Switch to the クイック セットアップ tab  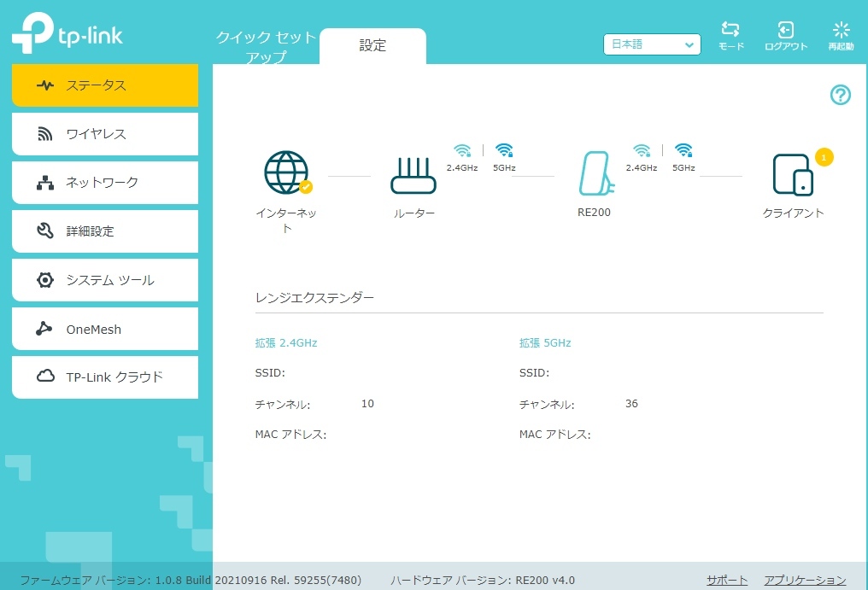point(266,47)
